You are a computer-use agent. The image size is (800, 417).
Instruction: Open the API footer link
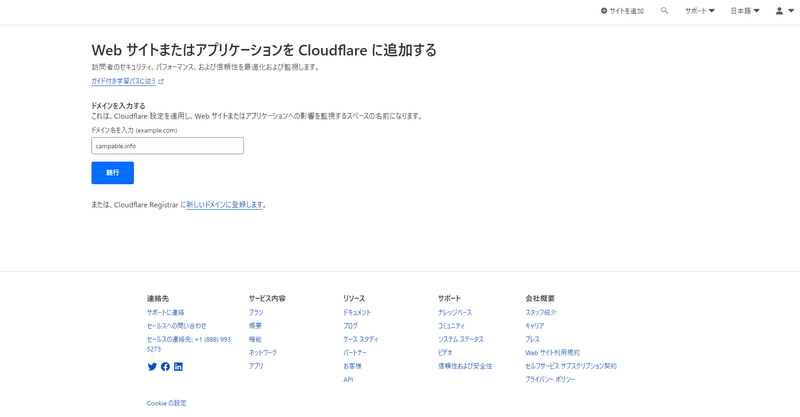[x=348, y=380]
